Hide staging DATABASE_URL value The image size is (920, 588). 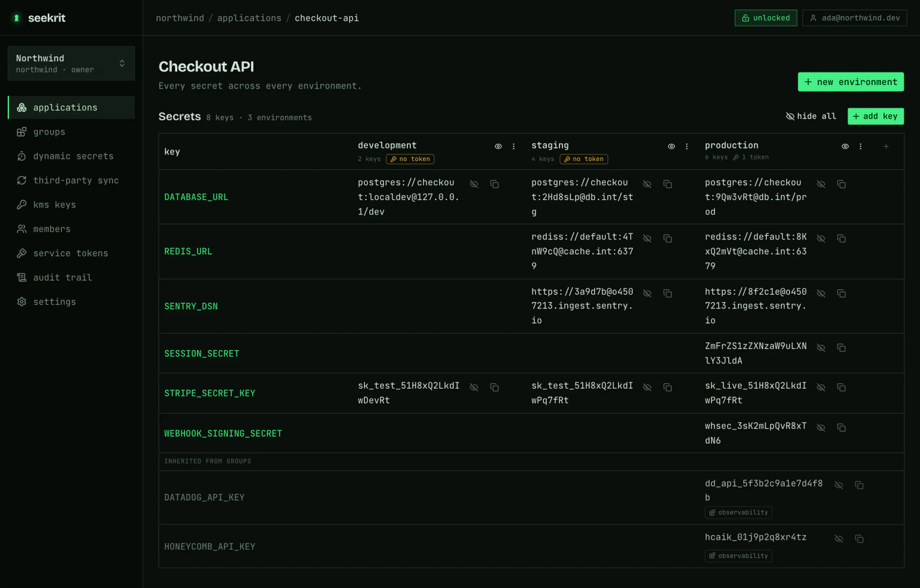click(x=647, y=184)
